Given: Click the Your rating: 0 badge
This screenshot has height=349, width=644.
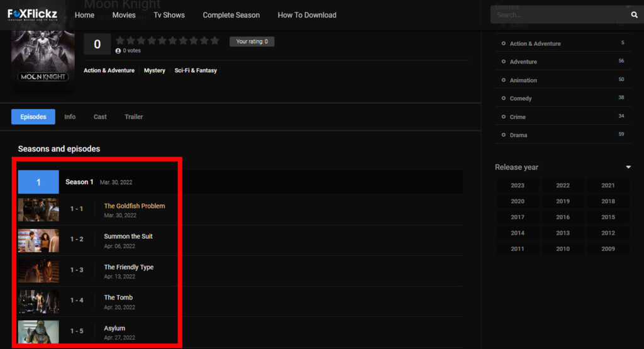Looking at the screenshot, I should click(252, 42).
